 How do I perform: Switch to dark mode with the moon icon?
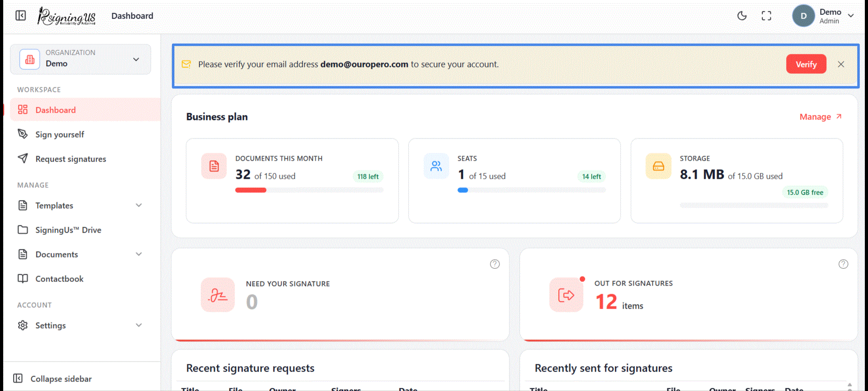[742, 16]
